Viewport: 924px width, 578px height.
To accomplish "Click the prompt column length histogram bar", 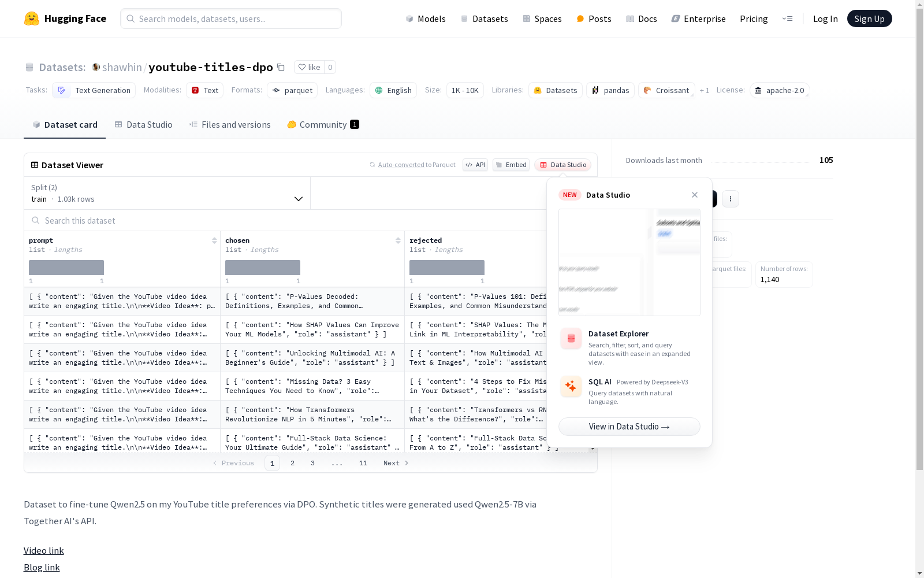I will (x=66, y=268).
